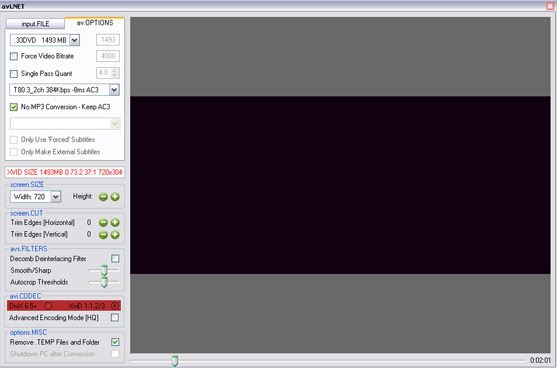The image size is (557, 368).
Task: Select the av.OPTIONS tab
Action: [95, 23]
